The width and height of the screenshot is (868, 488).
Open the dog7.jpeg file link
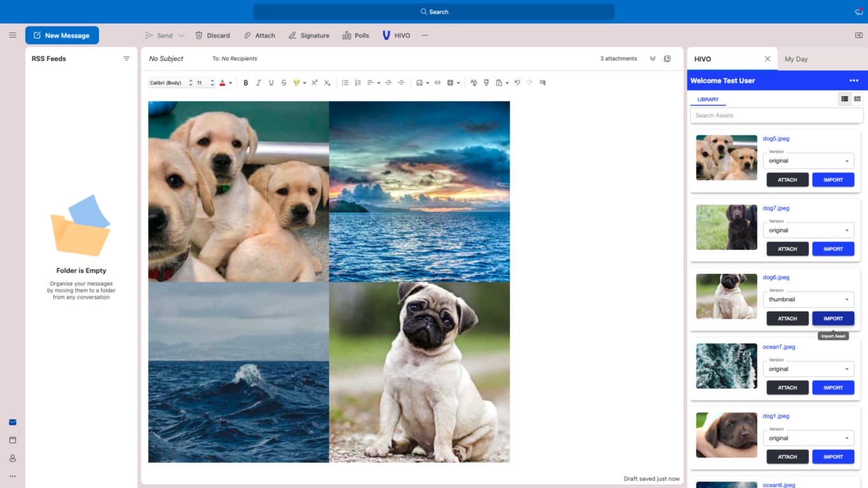776,208
